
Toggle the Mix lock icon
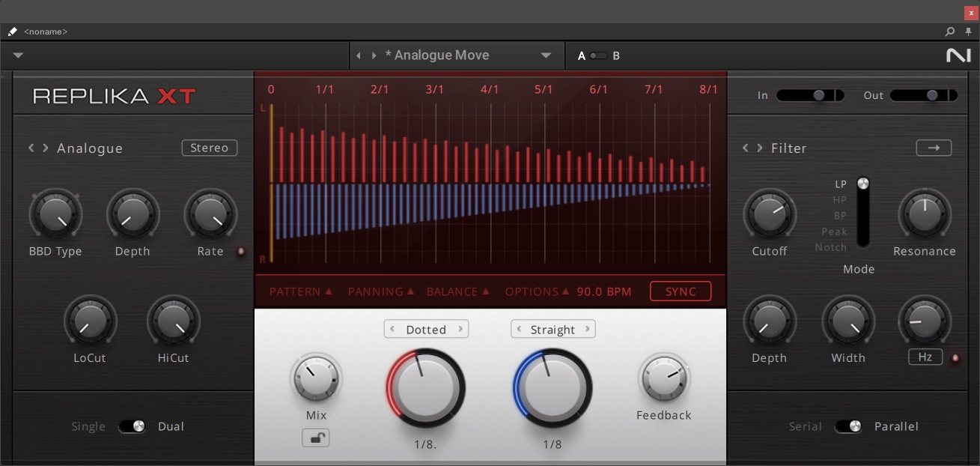(316, 438)
